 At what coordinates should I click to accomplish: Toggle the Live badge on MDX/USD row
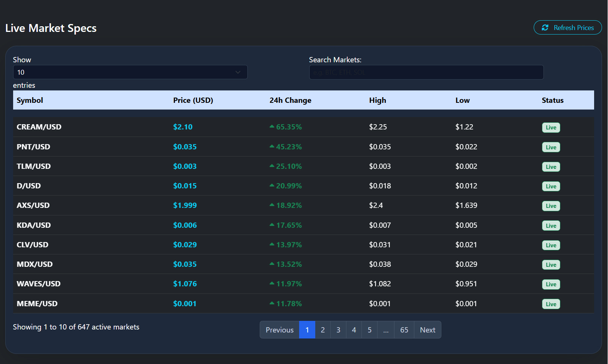[551, 265]
